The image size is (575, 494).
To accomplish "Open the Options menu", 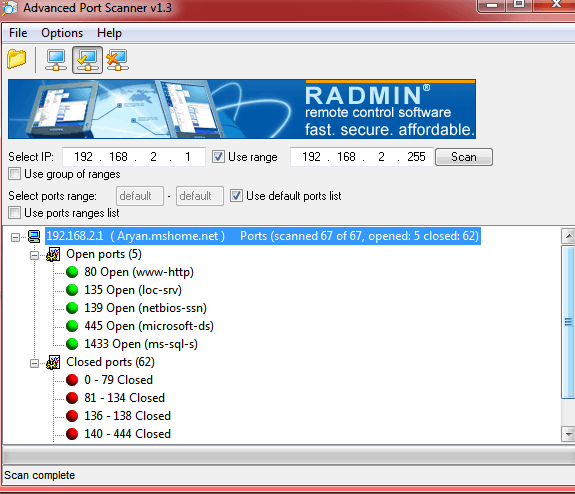I will 62,33.
